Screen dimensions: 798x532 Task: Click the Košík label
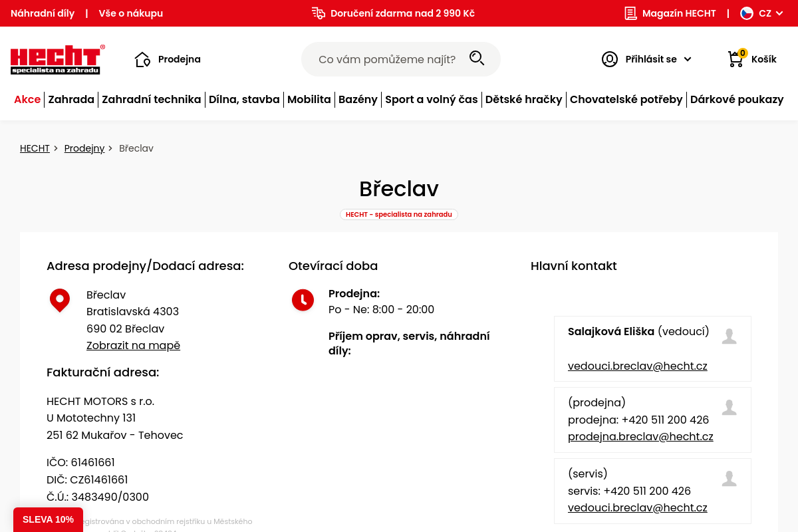click(x=764, y=59)
